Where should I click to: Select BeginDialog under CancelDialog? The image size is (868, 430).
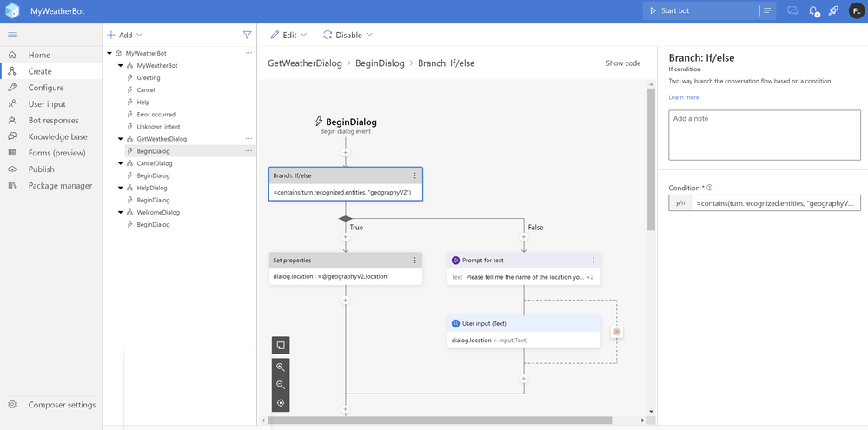click(x=153, y=175)
